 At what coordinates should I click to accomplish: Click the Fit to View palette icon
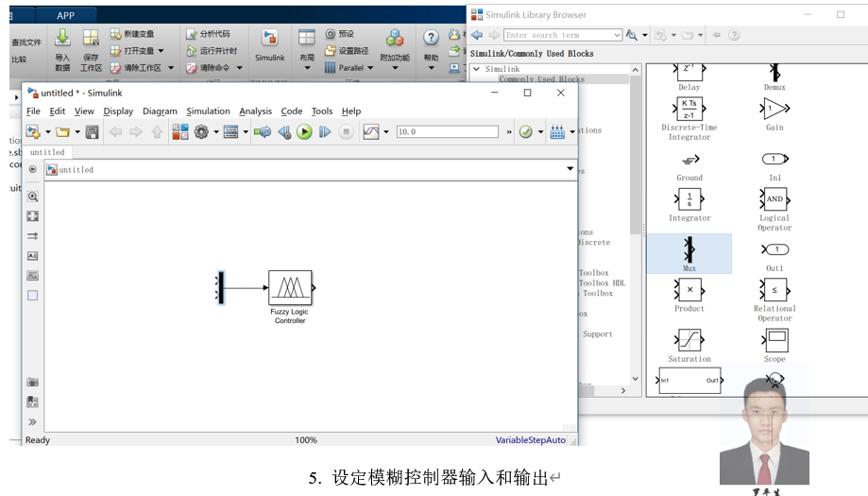[33, 216]
